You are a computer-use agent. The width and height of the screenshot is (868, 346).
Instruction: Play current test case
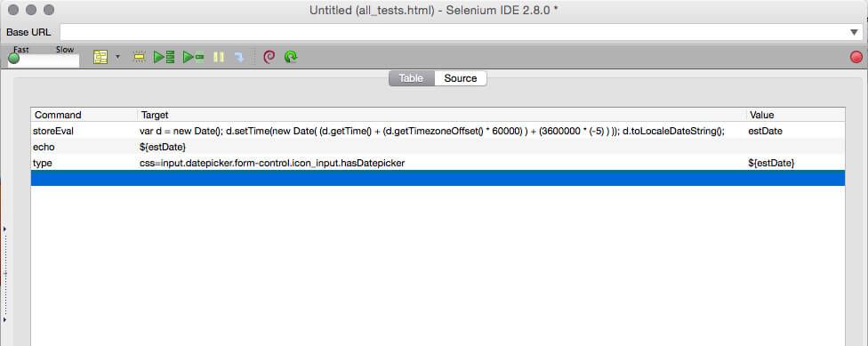coord(194,57)
